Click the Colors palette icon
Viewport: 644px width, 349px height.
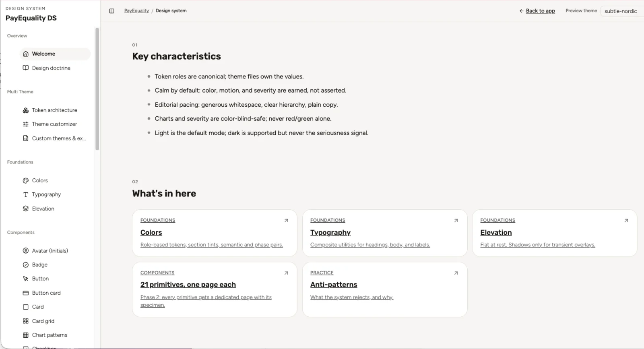point(26,181)
